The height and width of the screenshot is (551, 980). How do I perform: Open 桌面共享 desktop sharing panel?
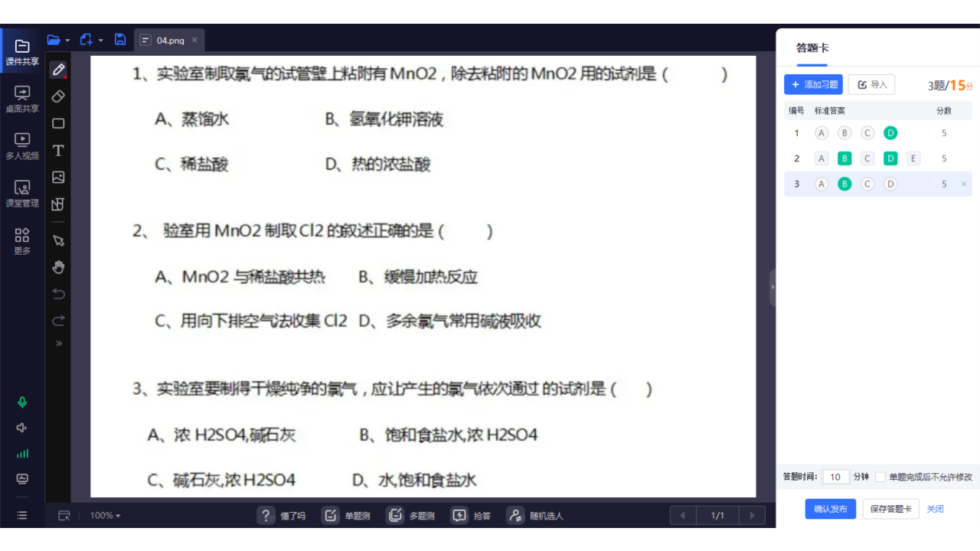click(x=21, y=98)
